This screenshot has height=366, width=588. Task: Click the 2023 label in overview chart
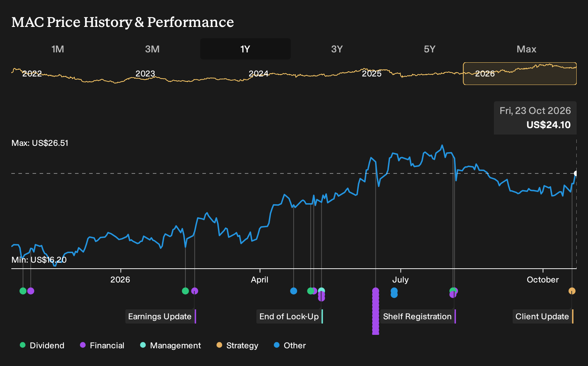coord(145,74)
